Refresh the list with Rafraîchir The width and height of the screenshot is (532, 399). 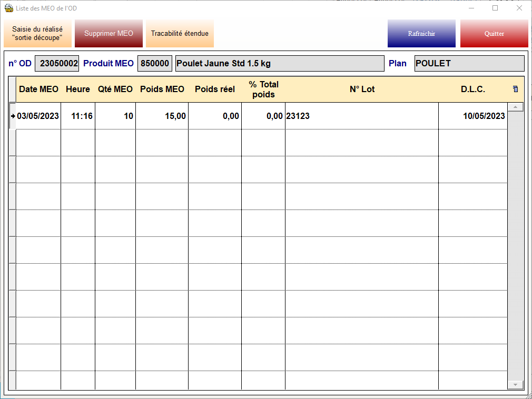coord(421,34)
